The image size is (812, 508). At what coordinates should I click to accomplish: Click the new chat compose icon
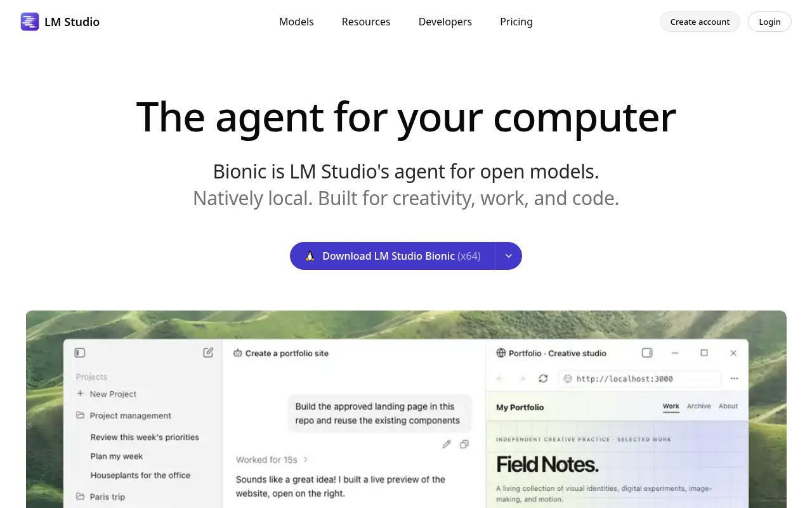pos(208,352)
